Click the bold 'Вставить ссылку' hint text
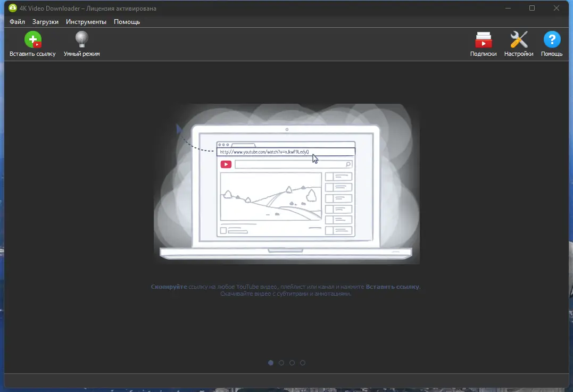This screenshot has width=573, height=392. (393, 287)
